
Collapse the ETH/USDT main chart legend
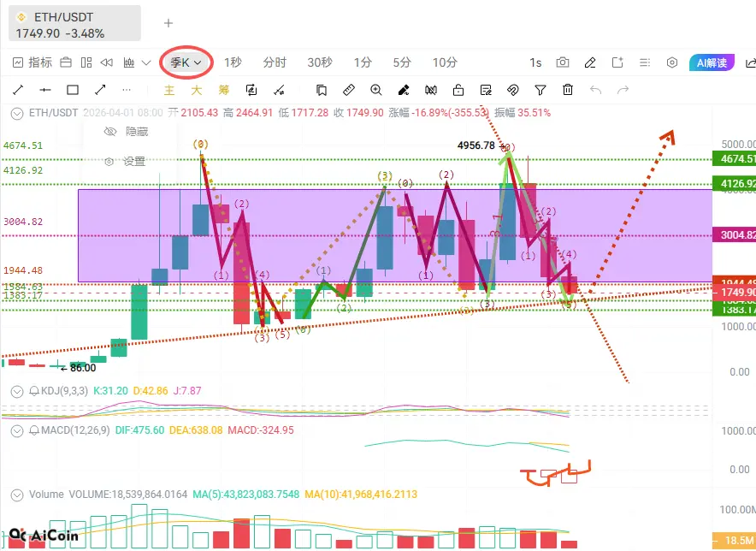pos(17,114)
